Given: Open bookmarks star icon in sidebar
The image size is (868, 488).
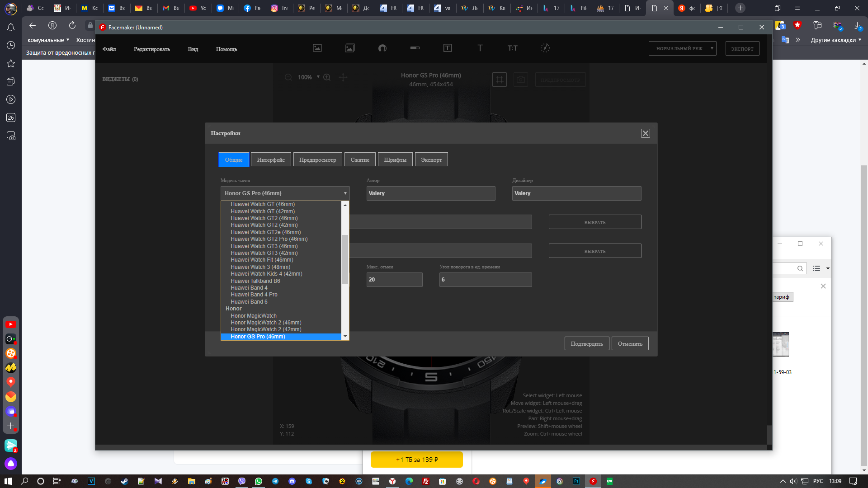Looking at the screenshot, I should tap(11, 63).
